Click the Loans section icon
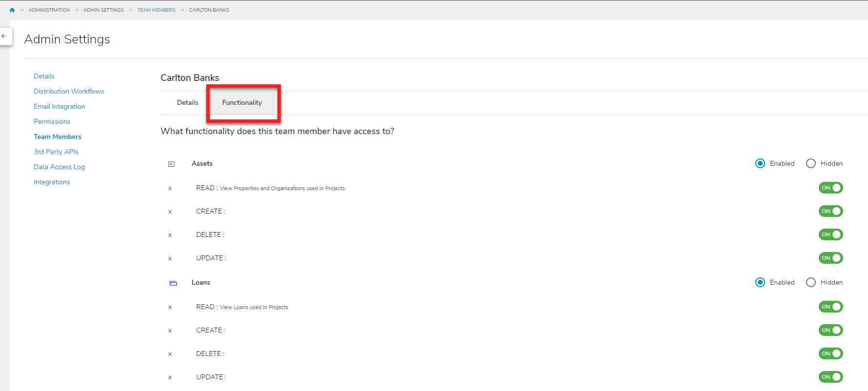 [x=173, y=283]
